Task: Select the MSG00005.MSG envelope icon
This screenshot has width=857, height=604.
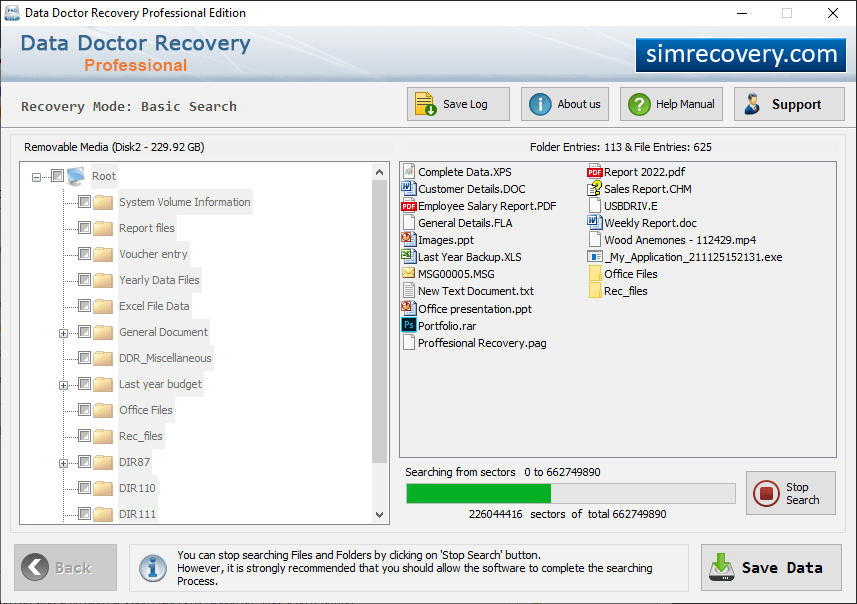Action: (408, 273)
